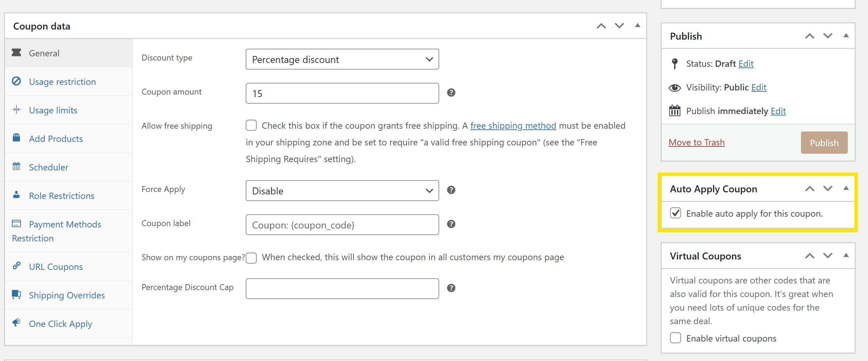Move Virtual Coupons panel up

[810, 256]
